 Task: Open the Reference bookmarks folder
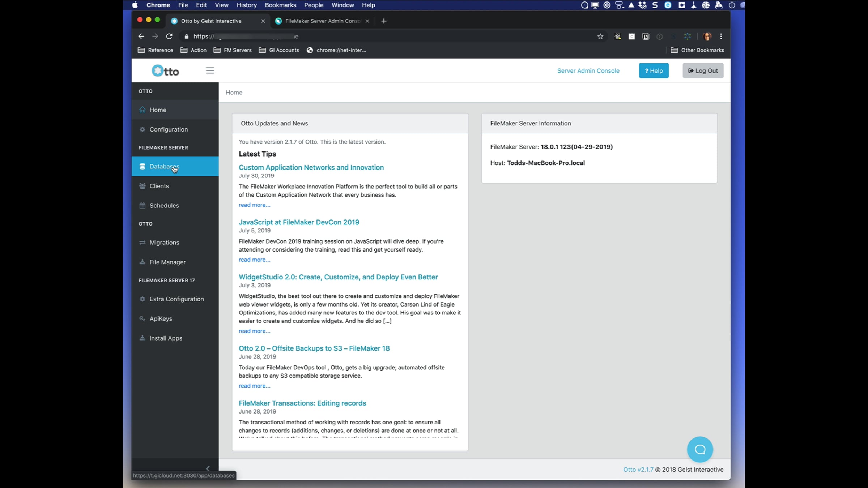click(x=156, y=50)
